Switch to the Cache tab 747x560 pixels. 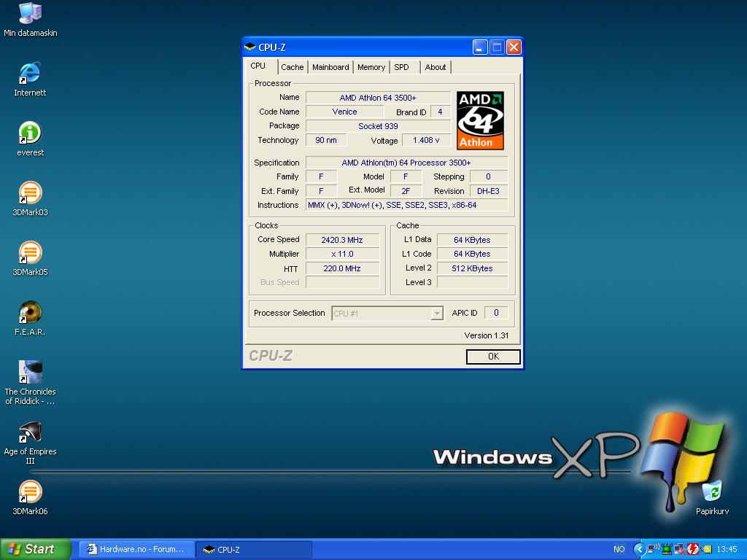coord(292,67)
